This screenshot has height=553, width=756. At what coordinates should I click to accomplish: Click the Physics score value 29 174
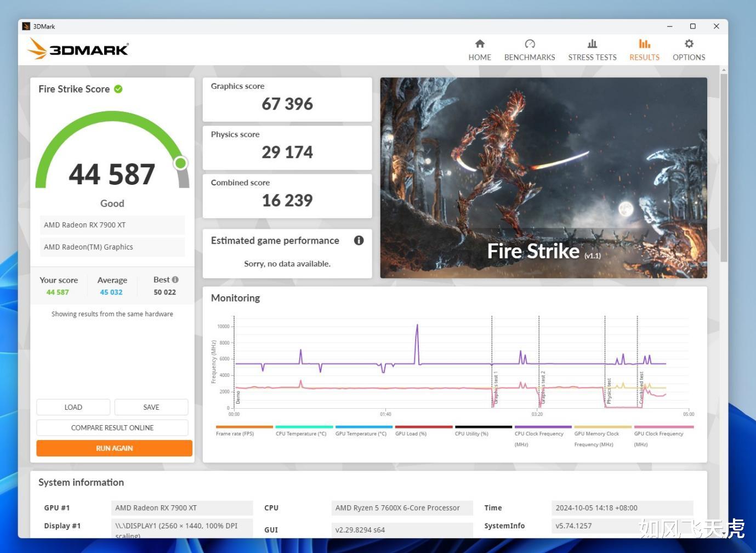(287, 152)
